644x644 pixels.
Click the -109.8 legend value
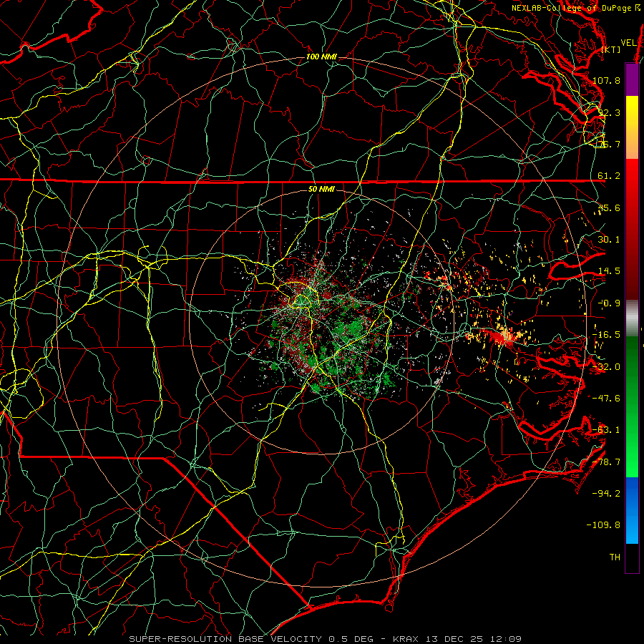coord(604,525)
